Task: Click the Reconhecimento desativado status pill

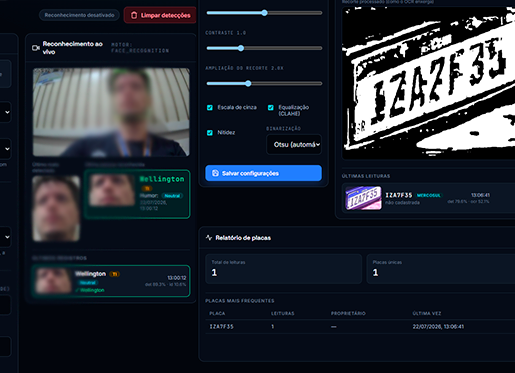Action: [x=79, y=15]
